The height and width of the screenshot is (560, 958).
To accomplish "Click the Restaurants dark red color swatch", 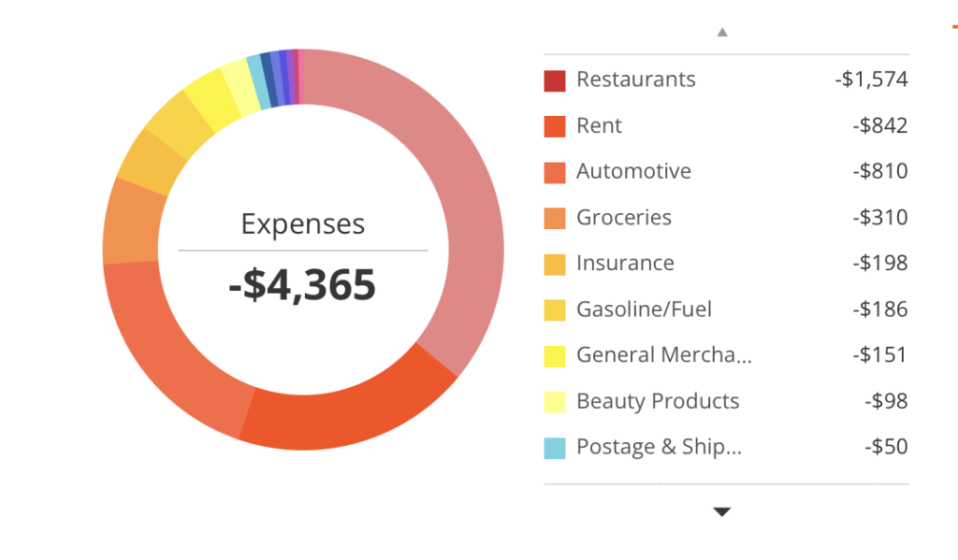I will (555, 80).
